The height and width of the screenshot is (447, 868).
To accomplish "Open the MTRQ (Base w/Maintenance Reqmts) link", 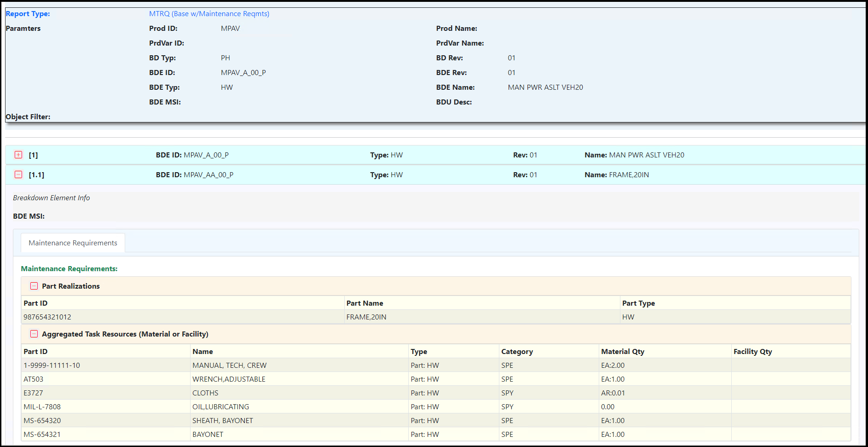I will (x=208, y=14).
